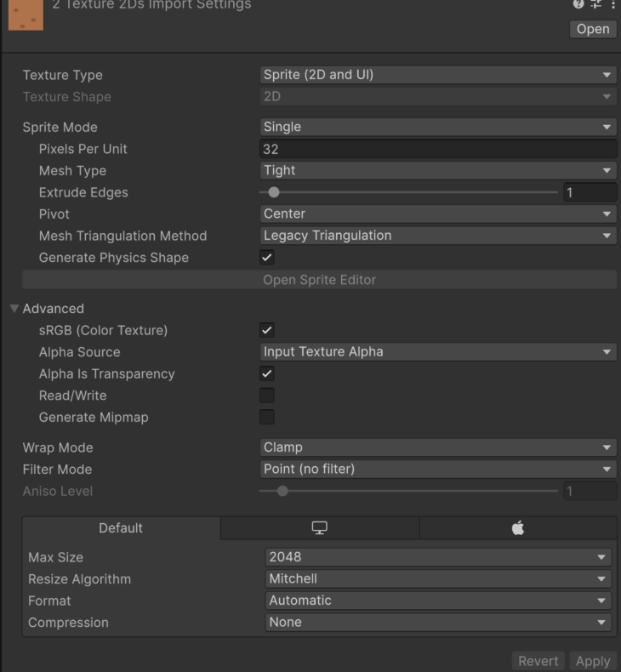This screenshot has height=672, width=621.
Task: Click the 'Max Size' label
Action: coord(55,557)
